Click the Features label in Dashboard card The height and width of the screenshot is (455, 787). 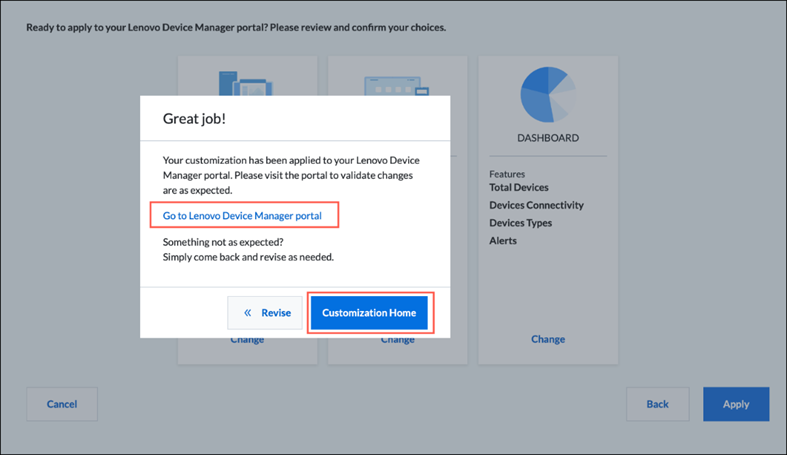coord(507,174)
